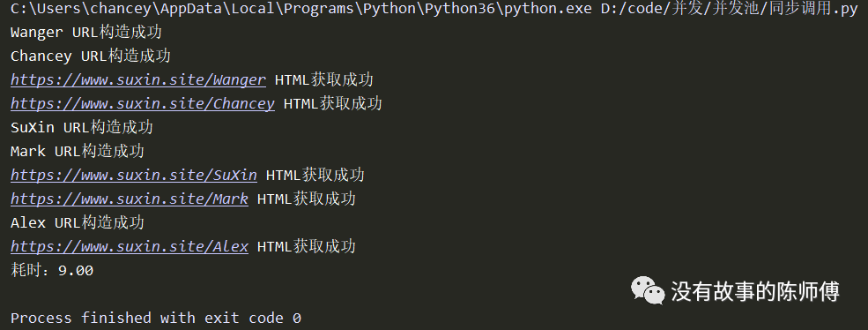Click the 同步调用.py script path
The width and height of the screenshot is (868, 330).
pos(729,10)
